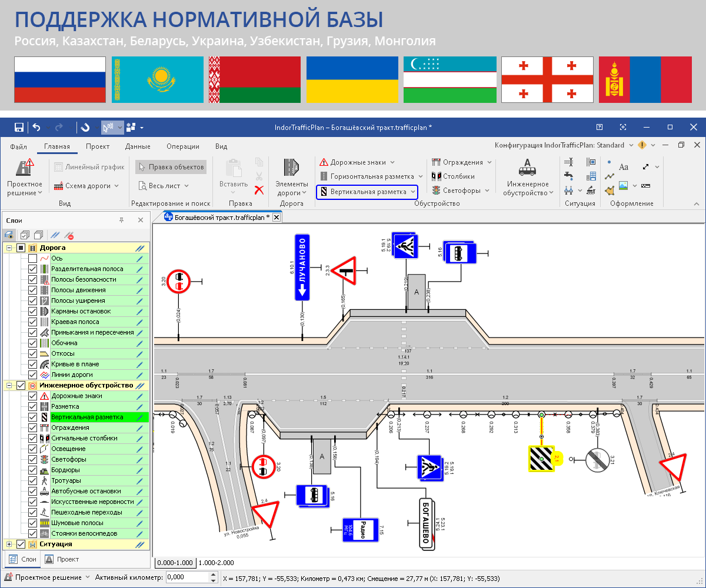
Task: Click the Элементы дороги road icon
Action: tap(292, 168)
